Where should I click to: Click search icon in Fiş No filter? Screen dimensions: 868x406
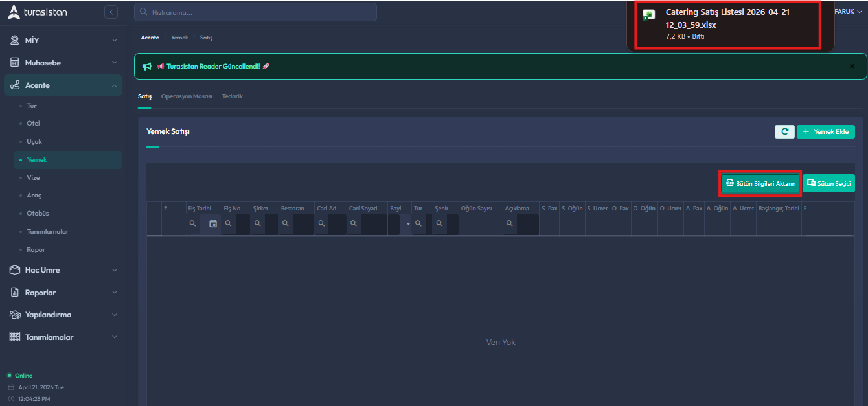click(x=228, y=223)
